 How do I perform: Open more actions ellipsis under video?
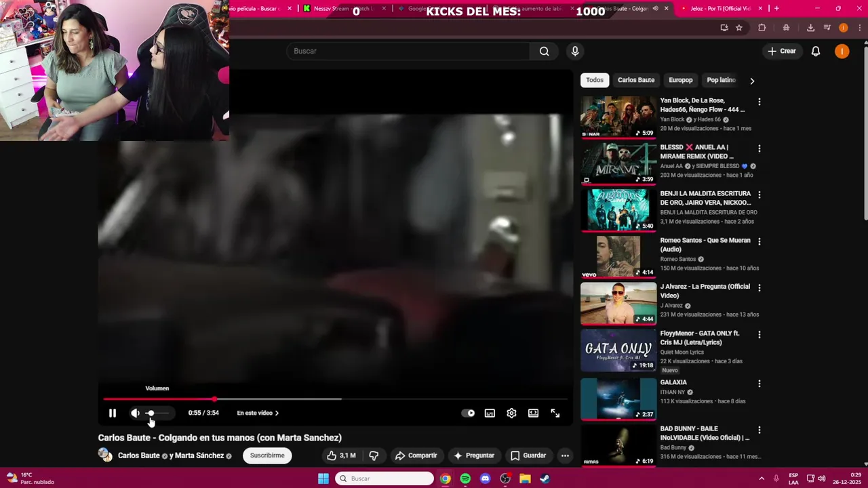point(565,455)
